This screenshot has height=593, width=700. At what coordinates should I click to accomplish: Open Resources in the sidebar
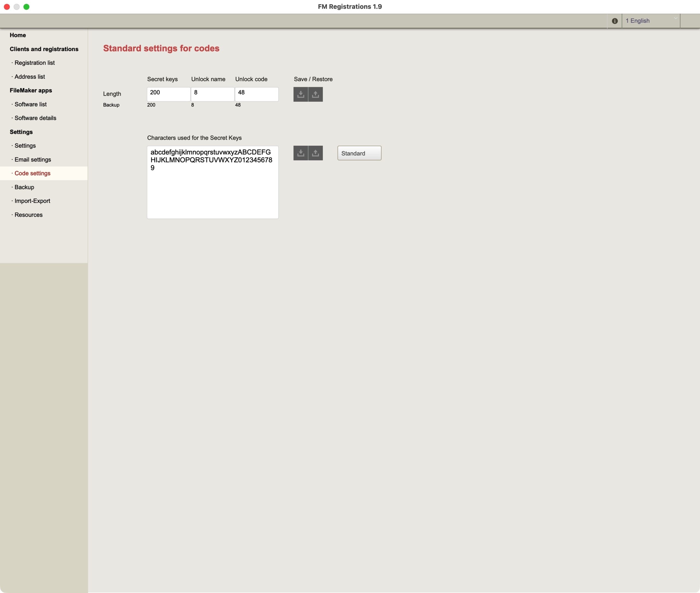pyautogui.click(x=28, y=215)
